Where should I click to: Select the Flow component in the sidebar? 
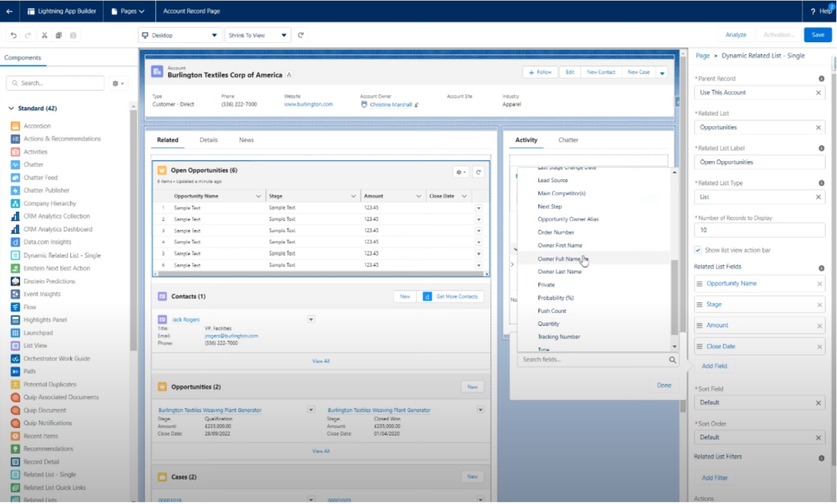[30, 306]
